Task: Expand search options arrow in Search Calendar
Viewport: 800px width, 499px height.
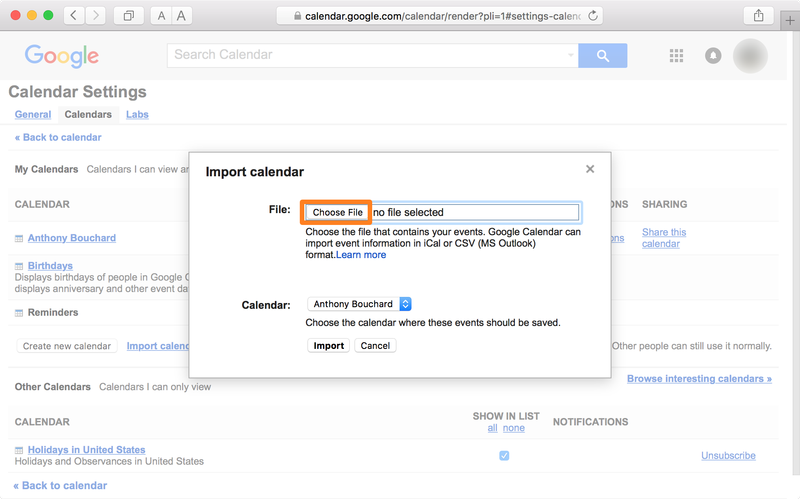Action: [570, 55]
